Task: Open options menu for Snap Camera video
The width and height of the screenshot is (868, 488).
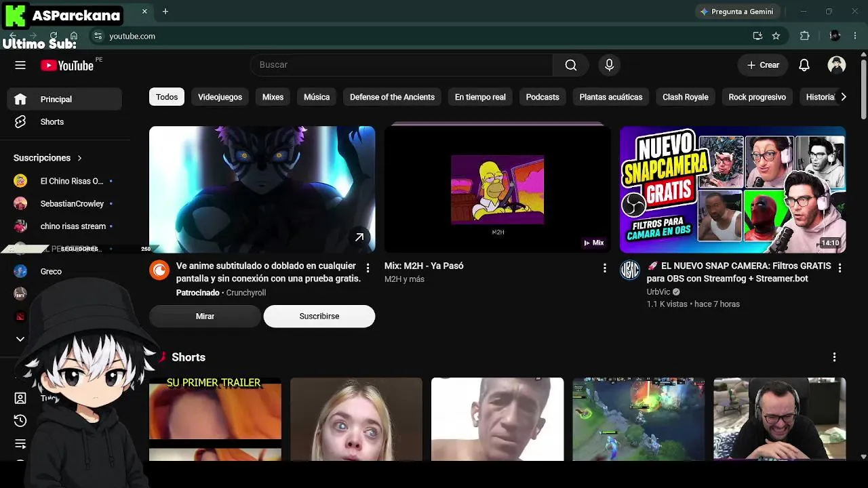Action: pyautogui.click(x=840, y=268)
